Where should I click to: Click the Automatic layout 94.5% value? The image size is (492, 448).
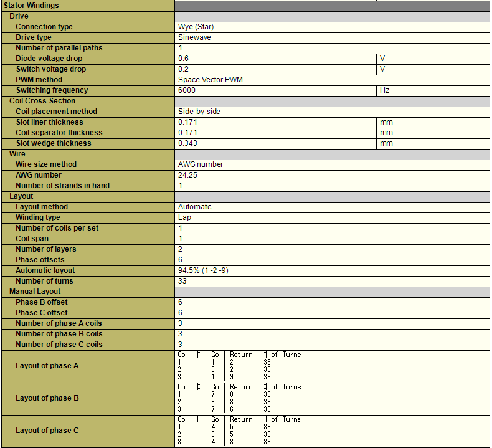[x=203, y=270]
